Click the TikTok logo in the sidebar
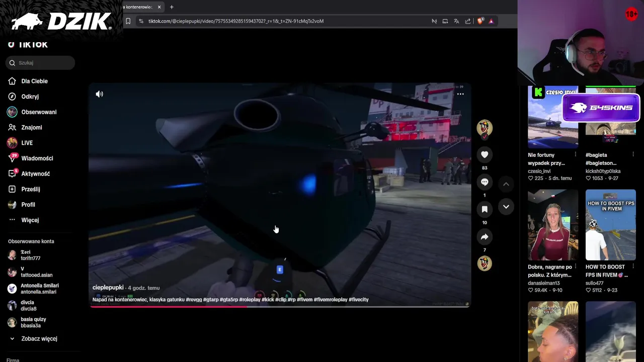 (x=28, y=45)
